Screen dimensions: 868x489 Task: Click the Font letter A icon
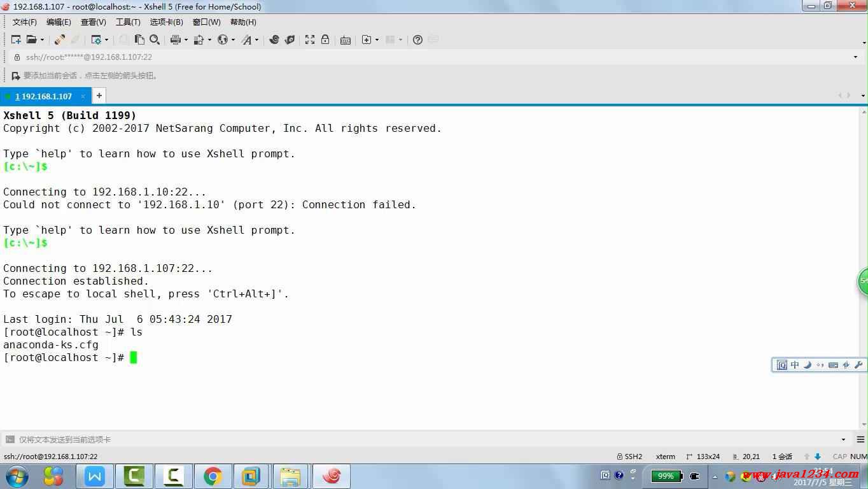pyautogui.click(x=247, y=39)
